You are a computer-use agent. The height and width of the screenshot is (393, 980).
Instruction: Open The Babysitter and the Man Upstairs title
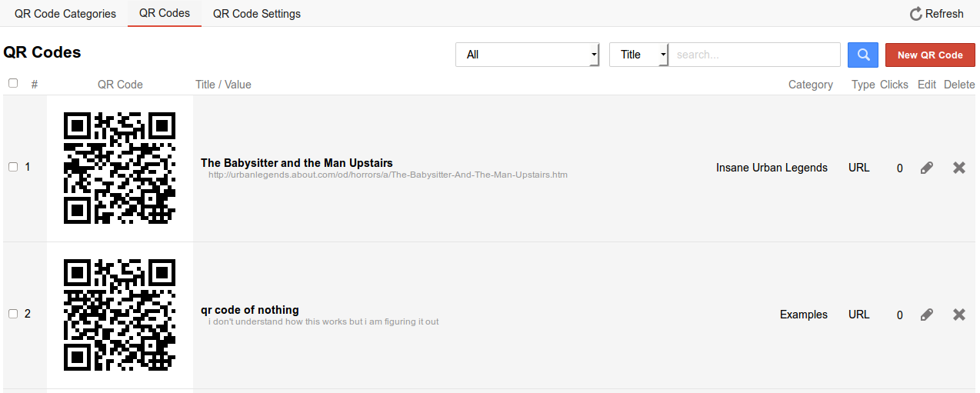296,163
